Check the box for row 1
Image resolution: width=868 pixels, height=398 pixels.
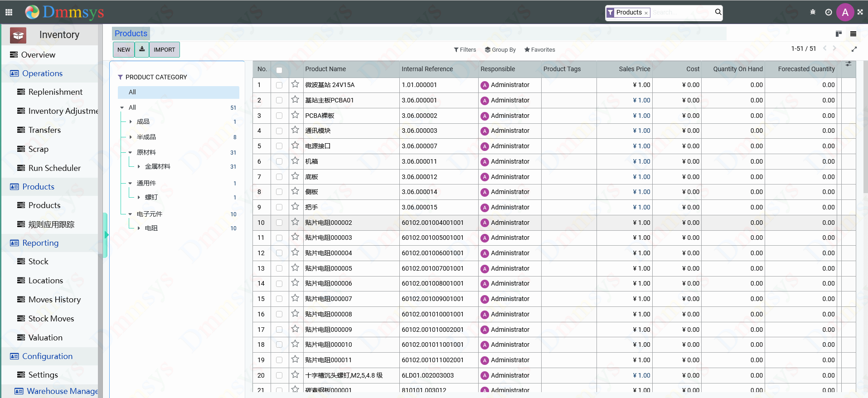pos(279,85)
